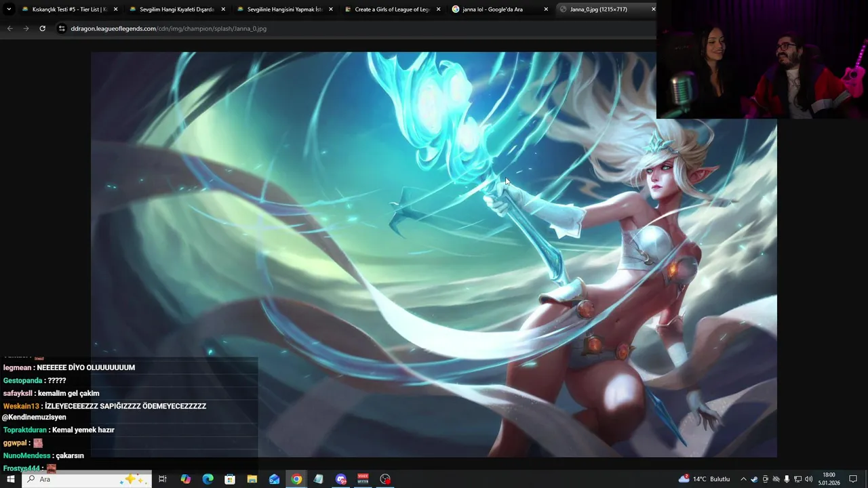Click chat message 'Kemal yemek hazır'

[83, 430]
